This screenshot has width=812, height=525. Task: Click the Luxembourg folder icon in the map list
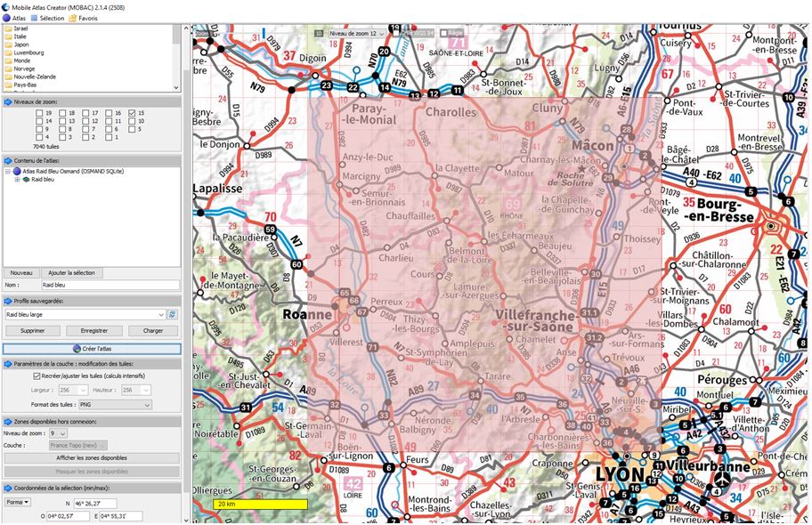point(9,52)
